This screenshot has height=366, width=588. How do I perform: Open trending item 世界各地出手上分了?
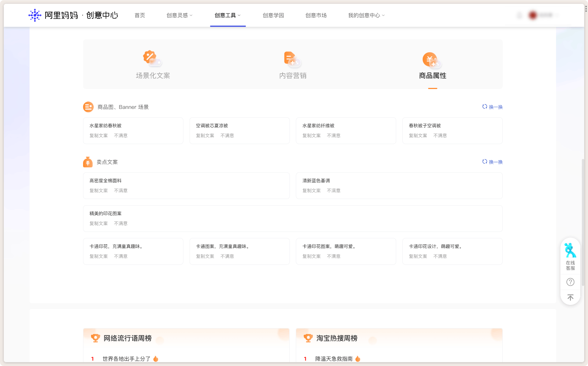pyautogui.click(x=126, y=359)
